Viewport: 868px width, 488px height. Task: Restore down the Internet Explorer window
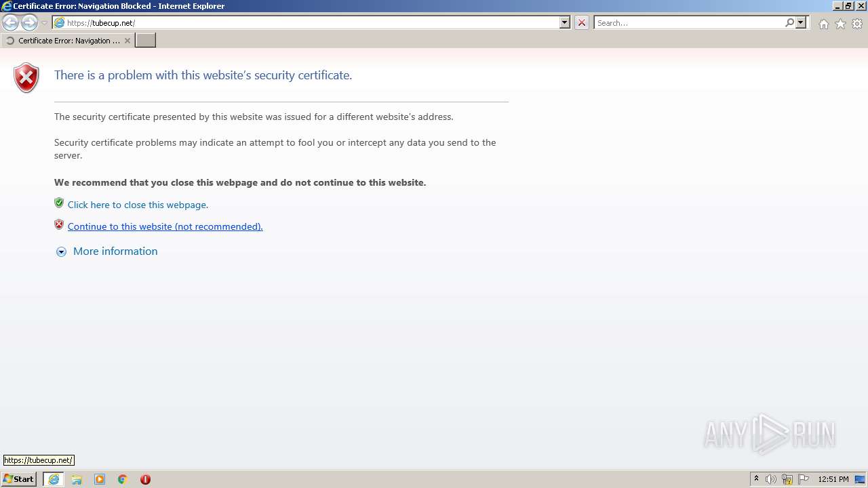tap(848, 6)
